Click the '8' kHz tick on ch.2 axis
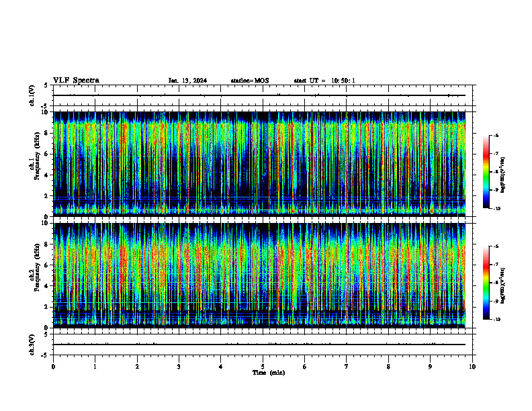This screenshot has height=411, width=532. coord(47,244)
